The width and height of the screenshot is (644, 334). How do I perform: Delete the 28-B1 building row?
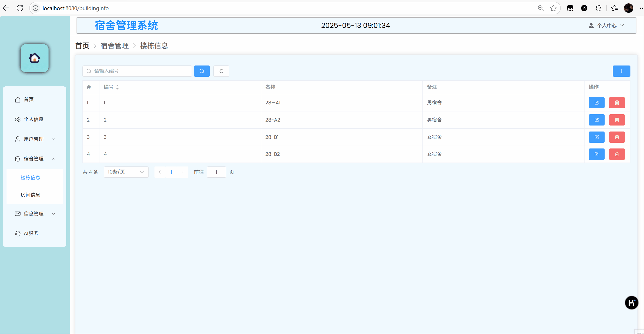coord(617,137)
